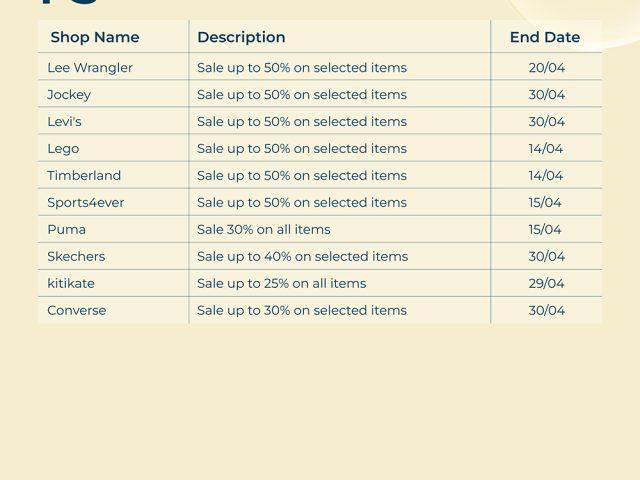Click the Lee Wrangler end date 20/04
Viewport: 640px width, 480px height.
(x=547, y=68)
